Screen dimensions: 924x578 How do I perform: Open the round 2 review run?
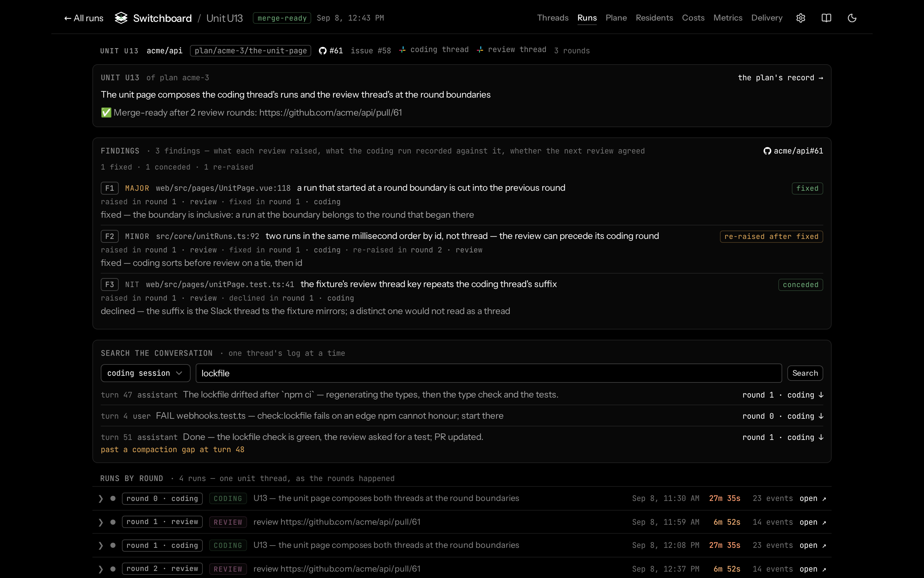813,569
